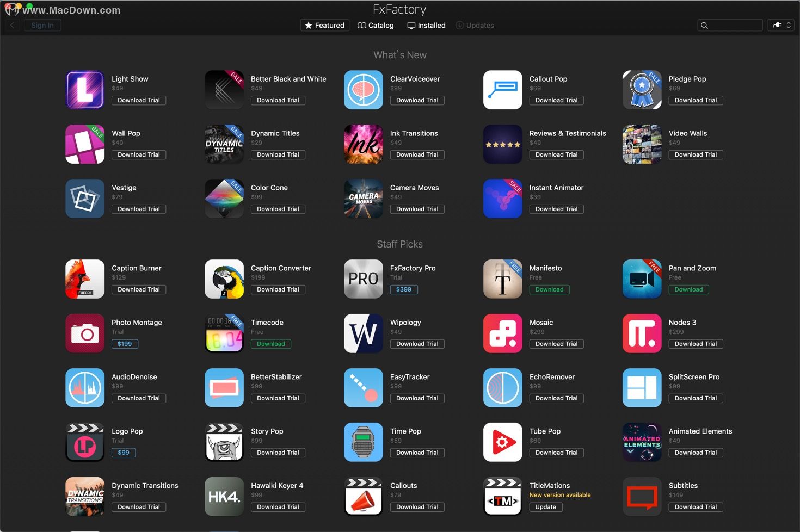Select the Color Cone icon

coord(224,199)
